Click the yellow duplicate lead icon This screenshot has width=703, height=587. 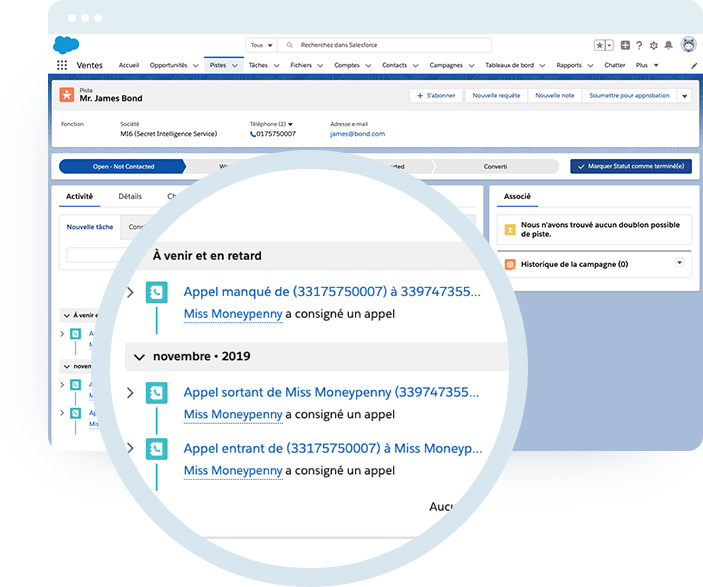pyautogui.click(x=510, y=230)
